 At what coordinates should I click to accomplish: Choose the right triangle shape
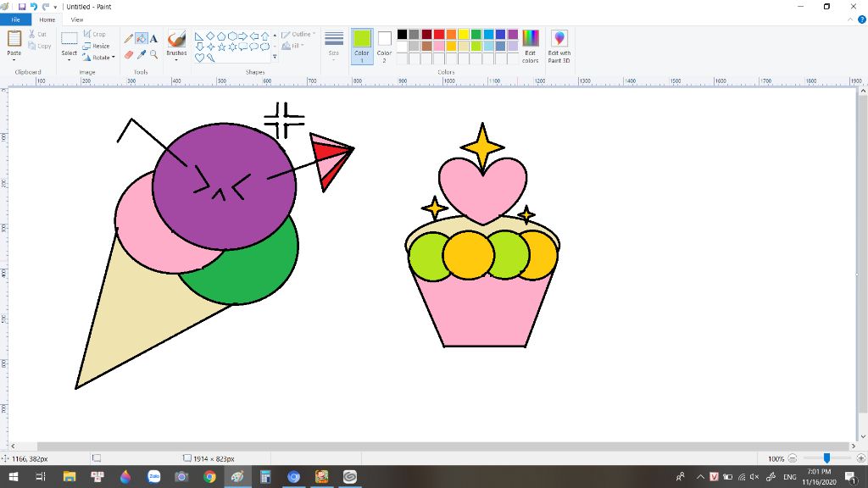coord(199,36)
